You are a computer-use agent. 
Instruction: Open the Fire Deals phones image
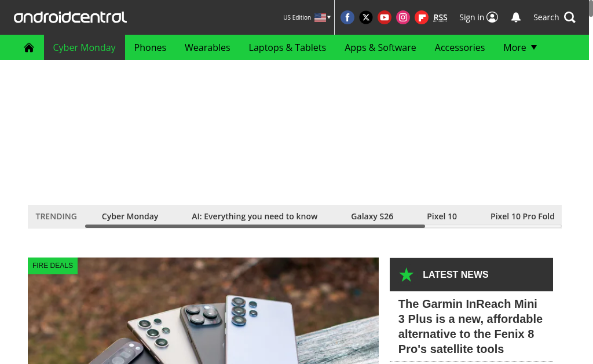tap(203, 311)
